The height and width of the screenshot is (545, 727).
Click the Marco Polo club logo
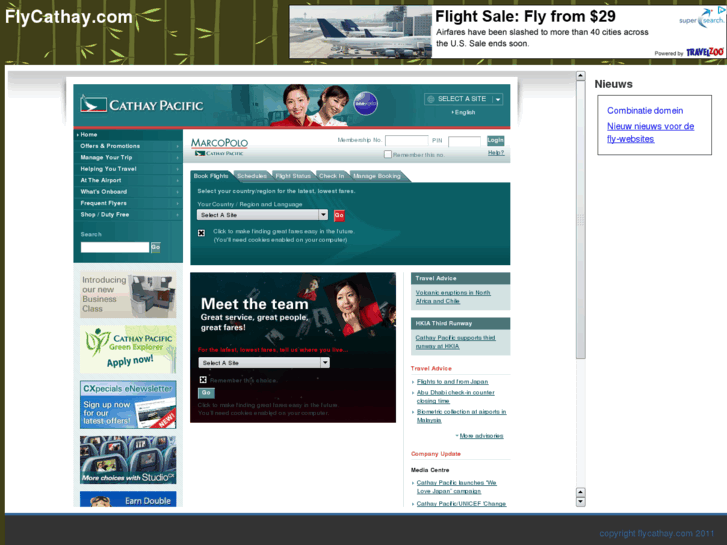point(219,146)
